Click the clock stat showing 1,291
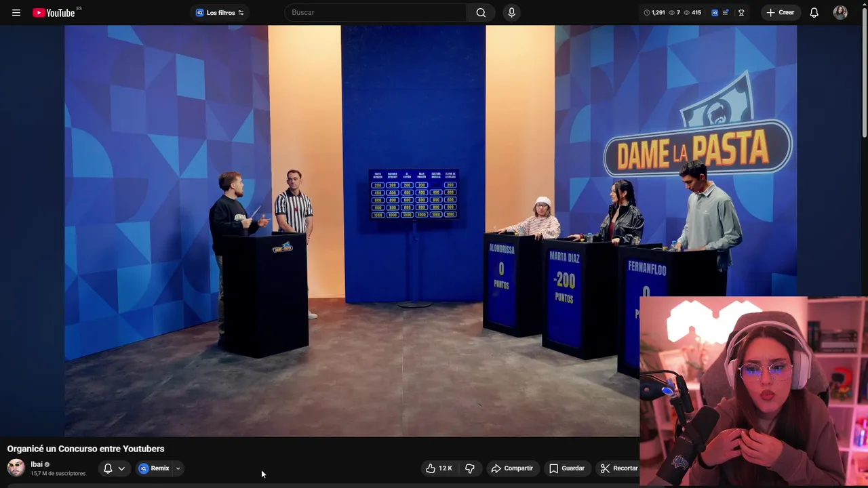This screenshot has width=868, height=488. click(x=654, y=13)
